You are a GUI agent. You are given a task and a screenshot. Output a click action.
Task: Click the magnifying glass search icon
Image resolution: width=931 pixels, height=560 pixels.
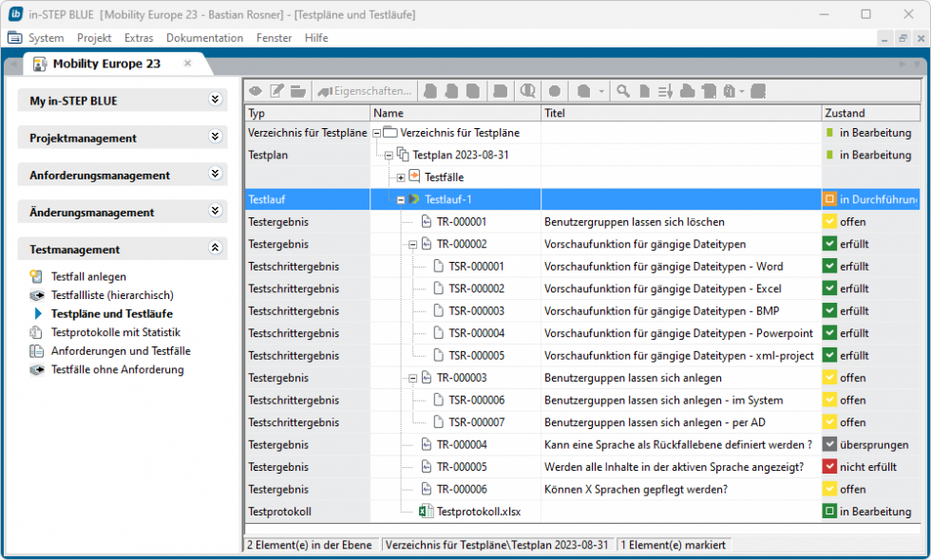(x=622, y=91)
